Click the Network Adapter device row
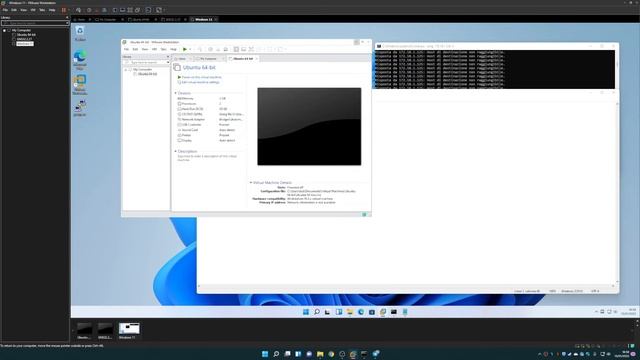The width and height of the screenshot is (640, 360). (x=210, y=120)
